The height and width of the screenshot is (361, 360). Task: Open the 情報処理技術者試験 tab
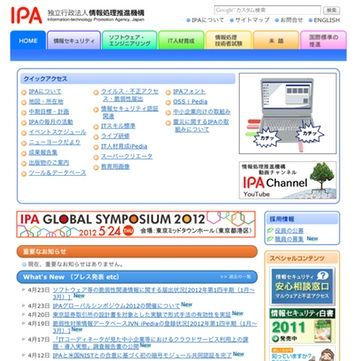tap(228, 41)
